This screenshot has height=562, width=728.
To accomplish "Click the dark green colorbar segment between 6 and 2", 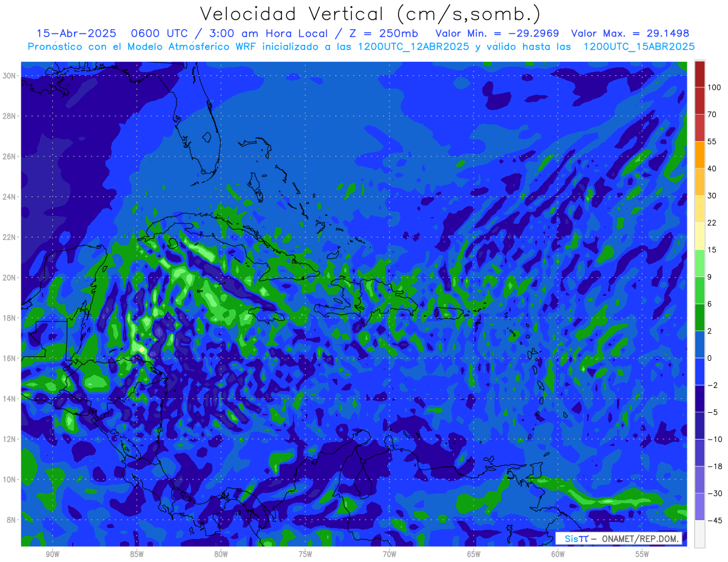I will coord(699,317).
